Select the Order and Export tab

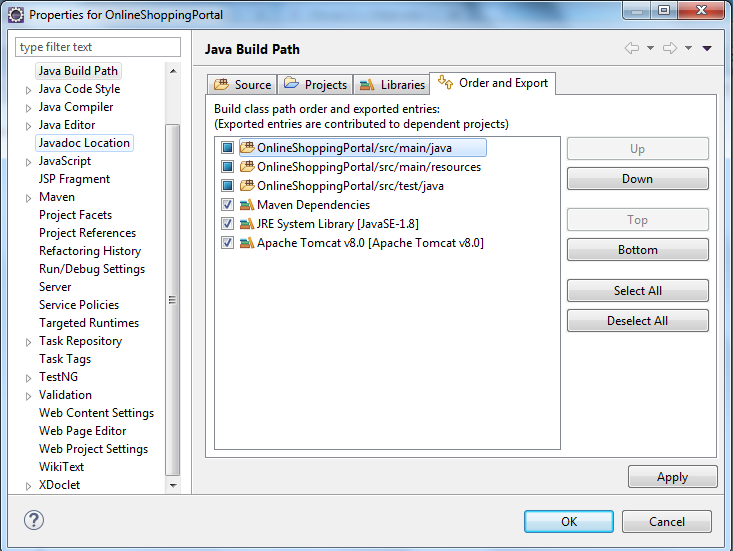(492, 83)
